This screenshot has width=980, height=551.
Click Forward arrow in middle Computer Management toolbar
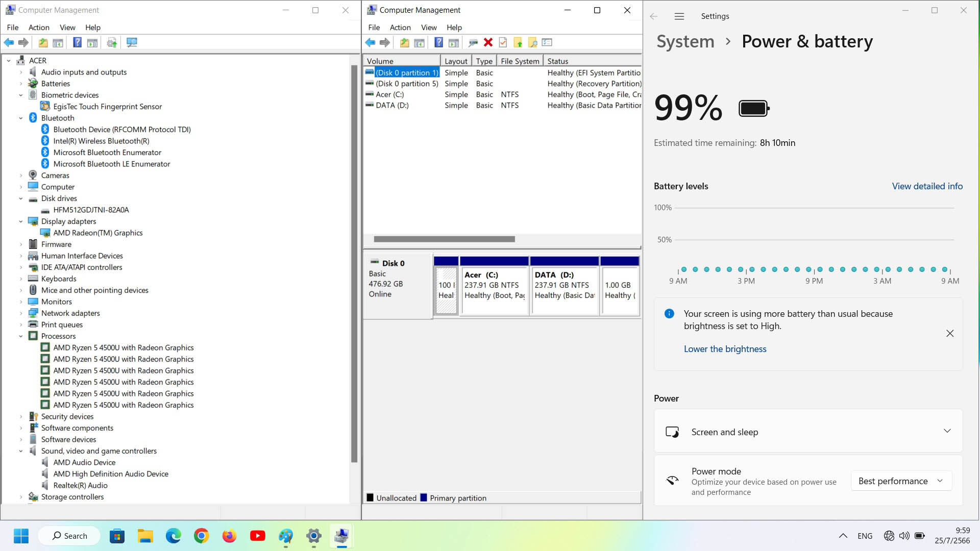point(385,43)
